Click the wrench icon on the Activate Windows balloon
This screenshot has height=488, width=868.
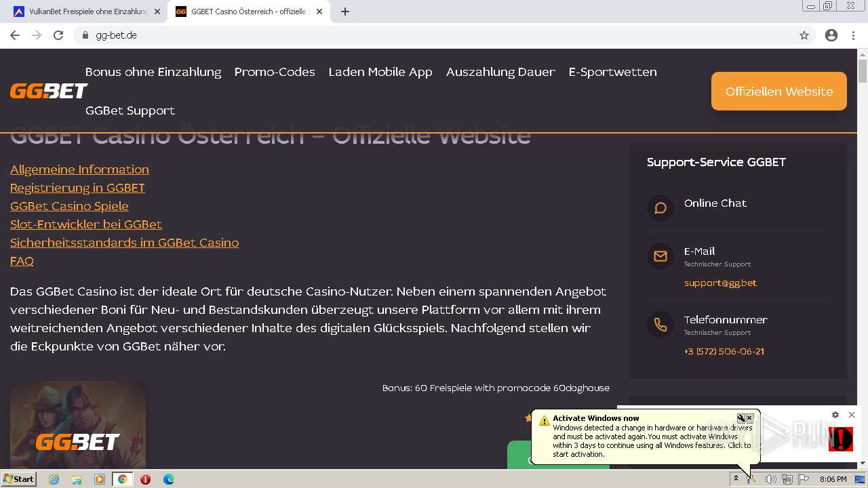[741, 418]
